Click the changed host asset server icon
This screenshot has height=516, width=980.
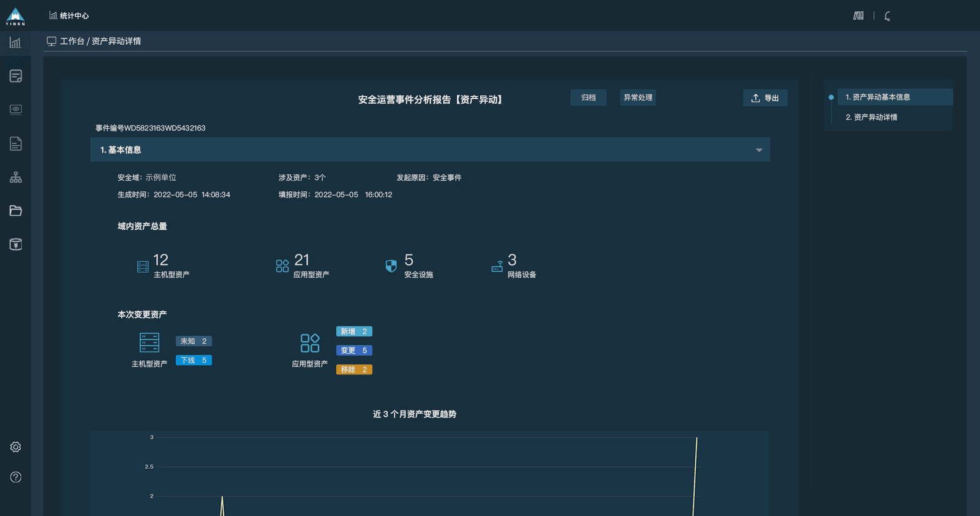point(149,343)
